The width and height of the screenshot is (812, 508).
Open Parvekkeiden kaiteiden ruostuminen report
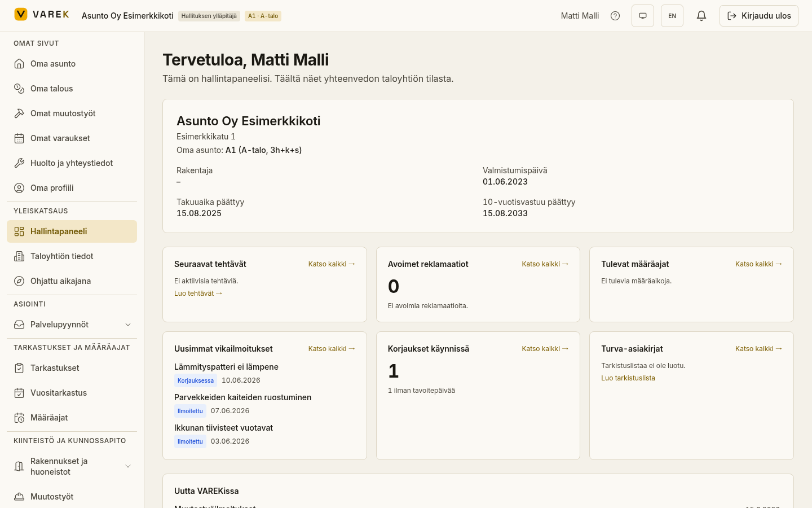click(x=242, y=397)
